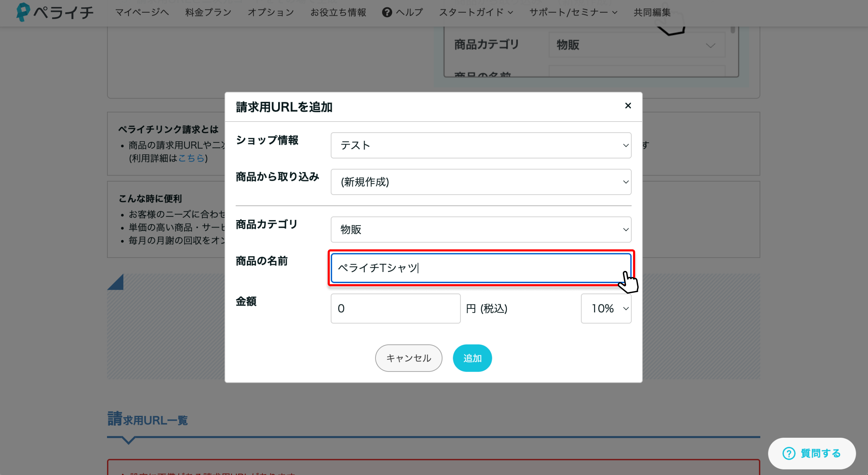The width and height of the screenshot is (868, 475).
Task: Open オプション menu item
Action: 271,12
